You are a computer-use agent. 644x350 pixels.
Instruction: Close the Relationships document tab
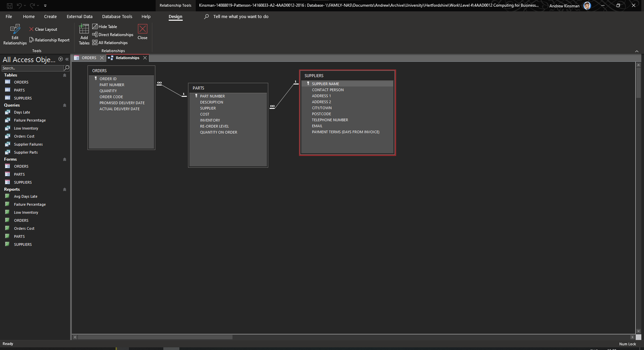(x=145, y=58)
